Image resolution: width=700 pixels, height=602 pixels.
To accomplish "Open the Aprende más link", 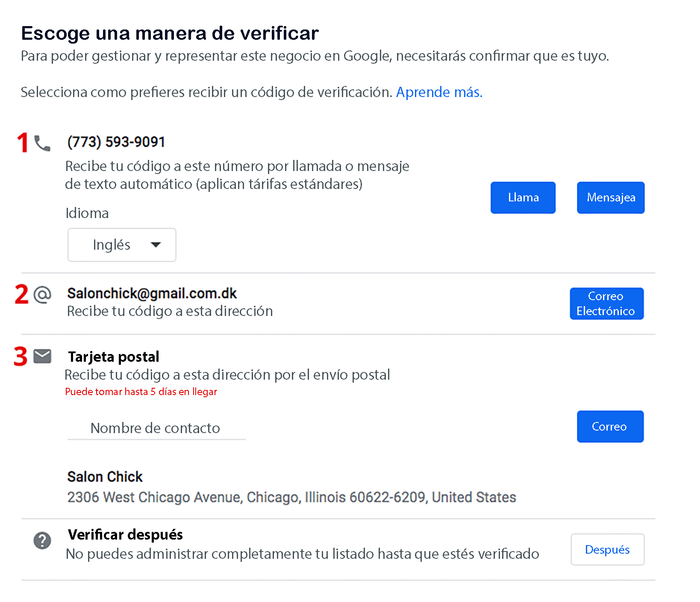I will [439, 92].
